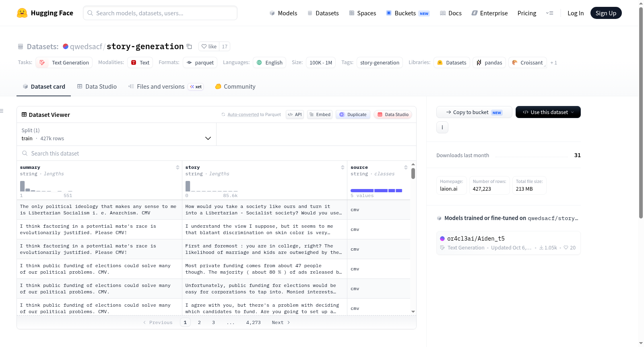Select the pandas library tag

[x=489, y=62]
